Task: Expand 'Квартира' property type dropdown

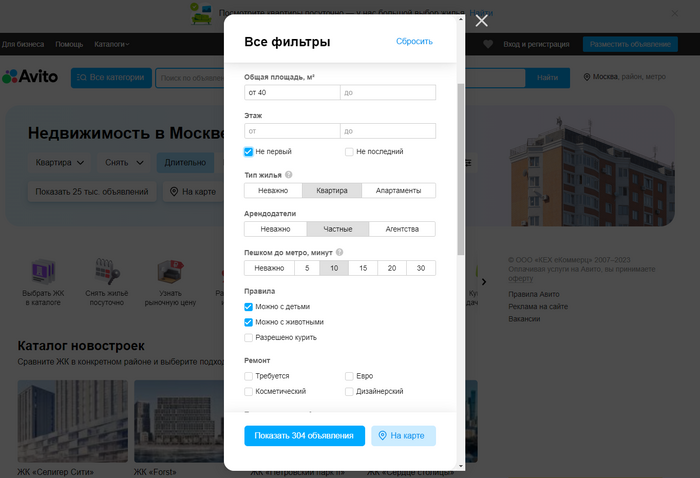Action: point(59,162)
